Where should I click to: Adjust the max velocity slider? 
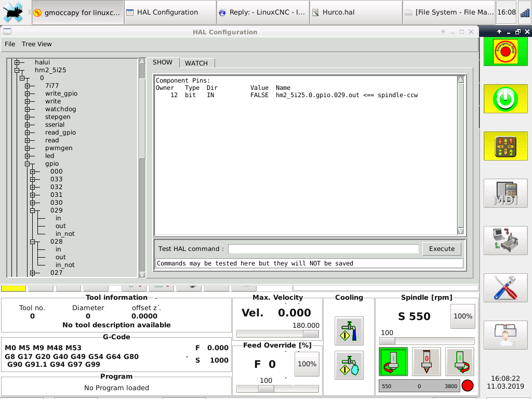click(x=277, y=334)
